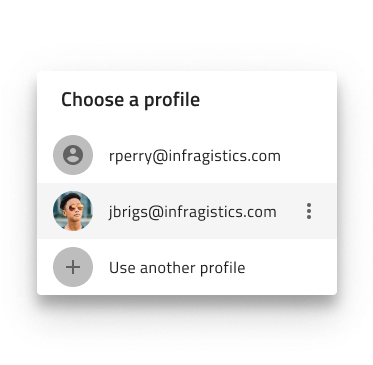Click empty space right of rperry email
The image size is (373, 365).
tap(308, 155)
